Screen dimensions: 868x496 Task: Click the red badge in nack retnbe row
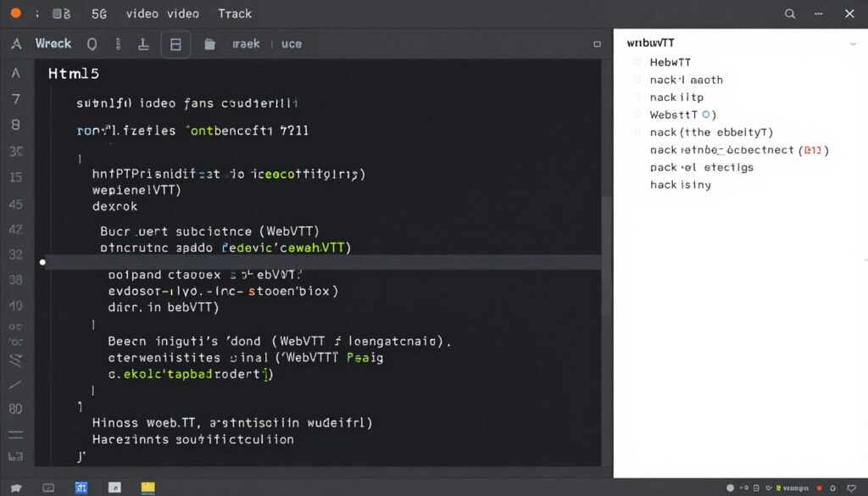(813, 150)
